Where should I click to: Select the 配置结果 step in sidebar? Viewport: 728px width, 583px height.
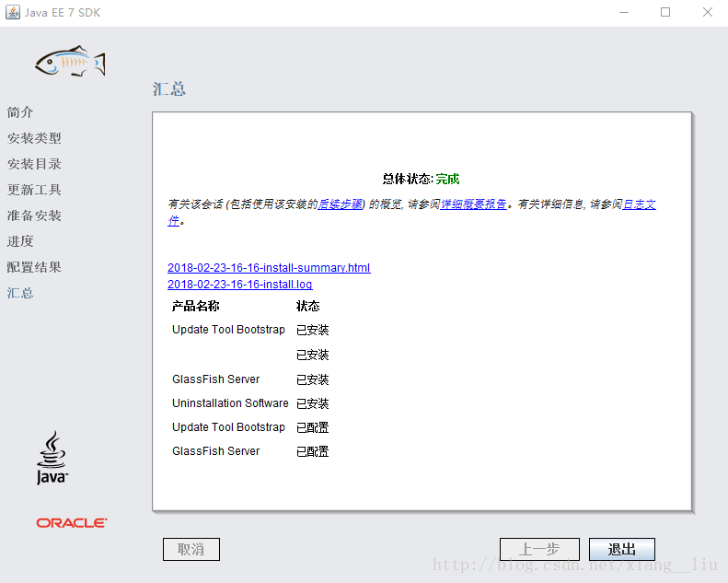coord(34,267)
